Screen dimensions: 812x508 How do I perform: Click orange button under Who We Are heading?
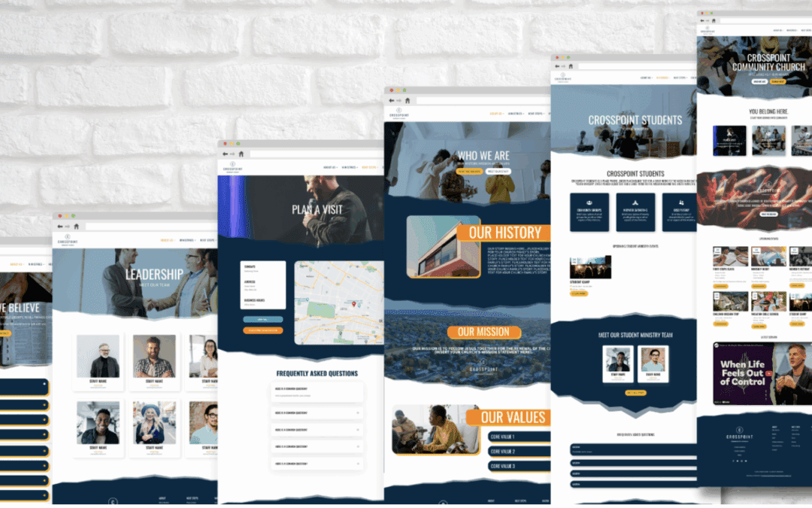click(469, 171)
